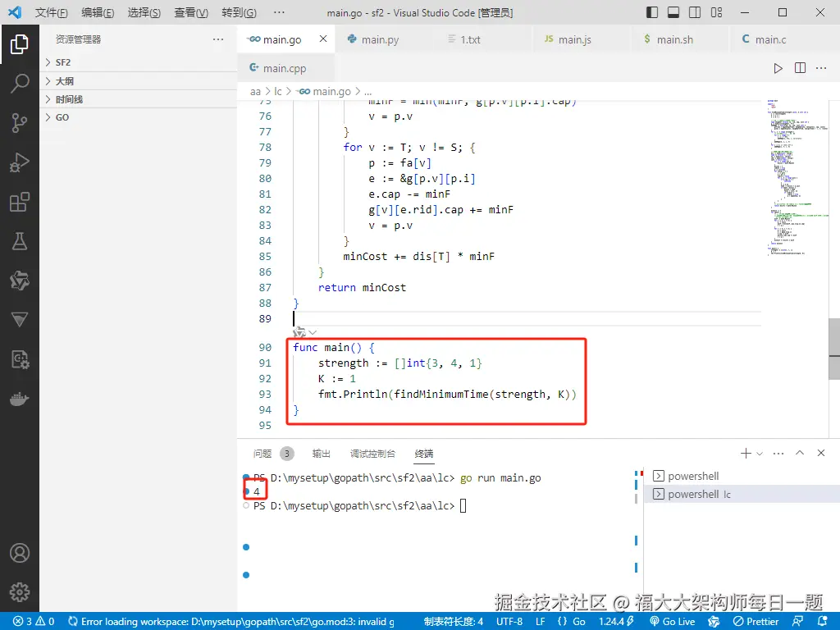Viewport: 840px width, 630px height.
Task: Switch to the main.js tab
Action: tap(574, 39)
